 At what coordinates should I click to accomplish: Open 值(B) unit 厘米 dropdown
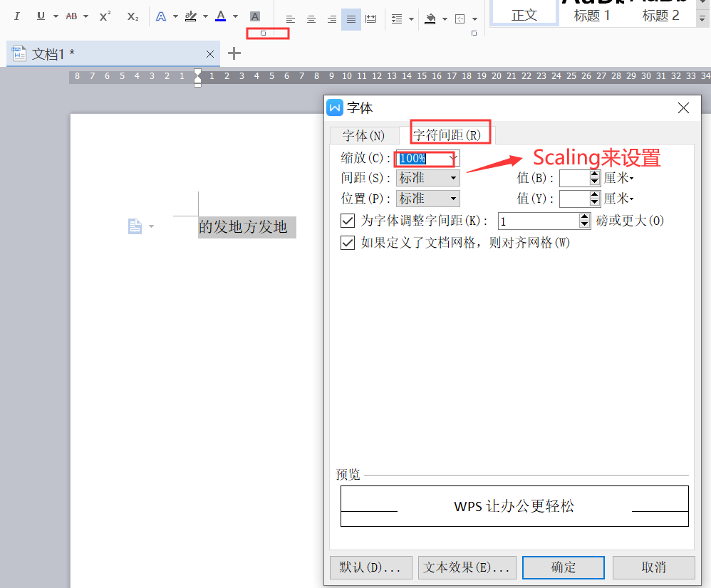pyautogui.click(x=618, y=178)
